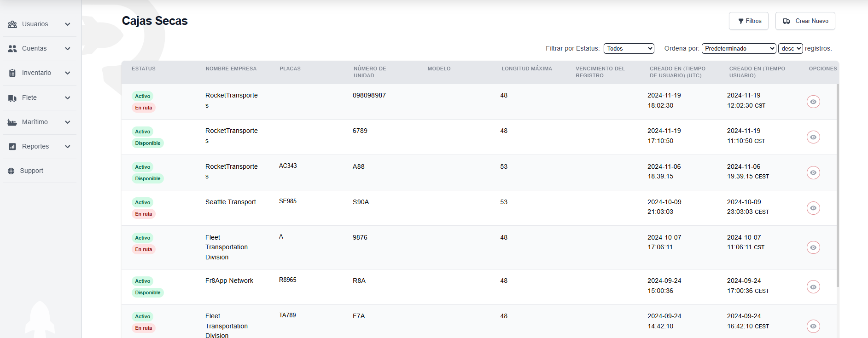This screenshot has height=338, width=868.
Task: Click the Marítimo ship icon
Action: coord(12,122)
